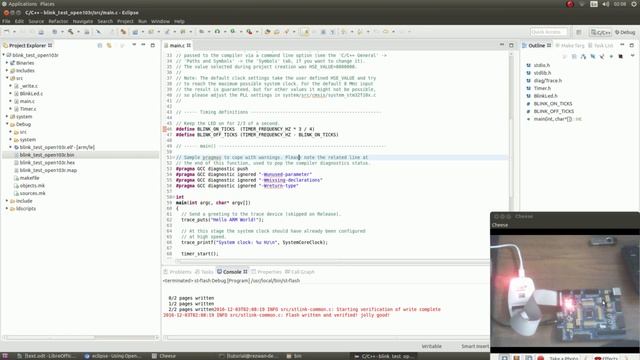Minimize the editor area

click(x=502, y=45)
